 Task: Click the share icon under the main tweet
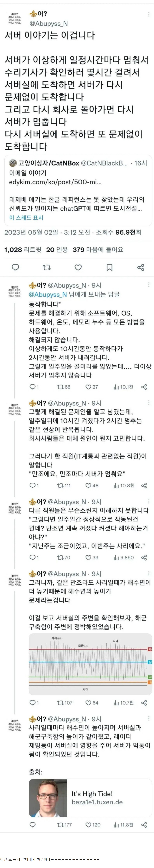coord(141,267)
